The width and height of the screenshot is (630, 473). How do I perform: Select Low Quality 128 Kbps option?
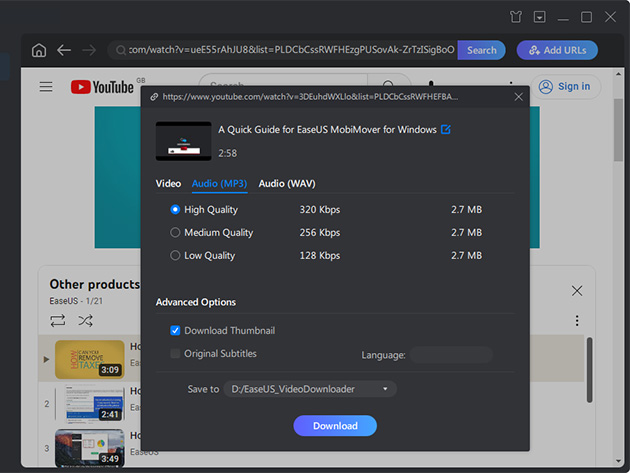click(x=176, y=256)
